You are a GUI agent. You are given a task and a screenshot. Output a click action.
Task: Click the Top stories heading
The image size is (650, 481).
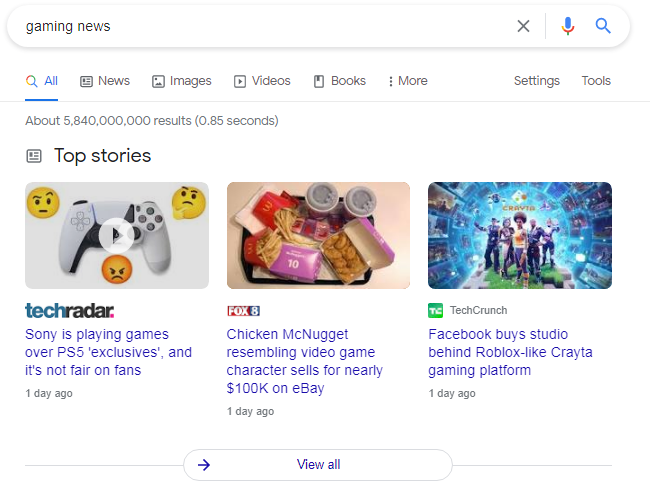pos(102,155)
